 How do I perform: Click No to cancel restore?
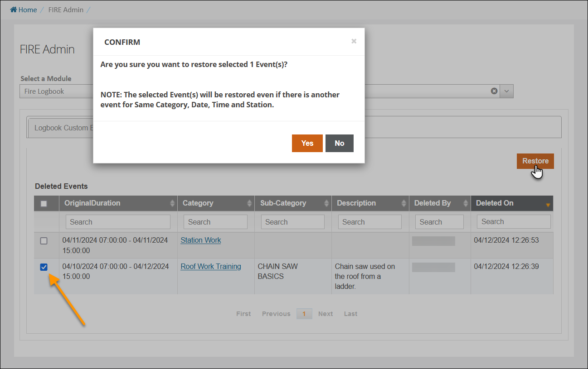click(x=339, y=143)
